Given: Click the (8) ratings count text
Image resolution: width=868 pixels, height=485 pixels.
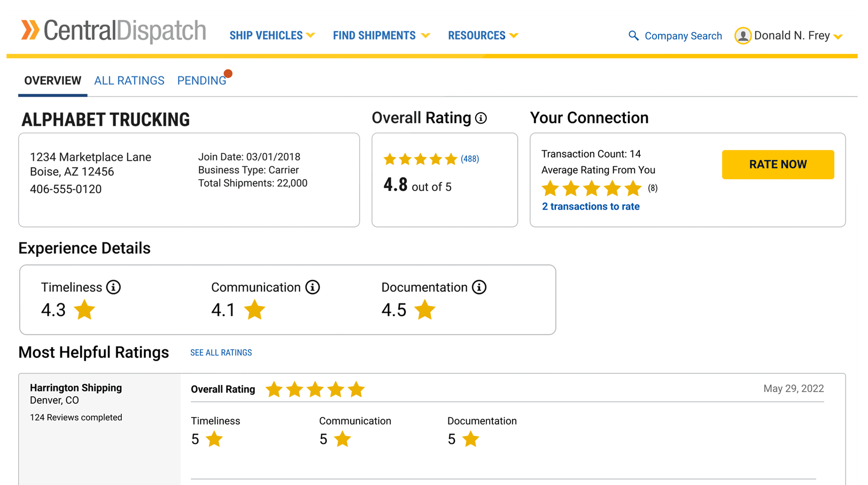Looking at the screenshot, I should pyautogui.click(x=653, y=188).
